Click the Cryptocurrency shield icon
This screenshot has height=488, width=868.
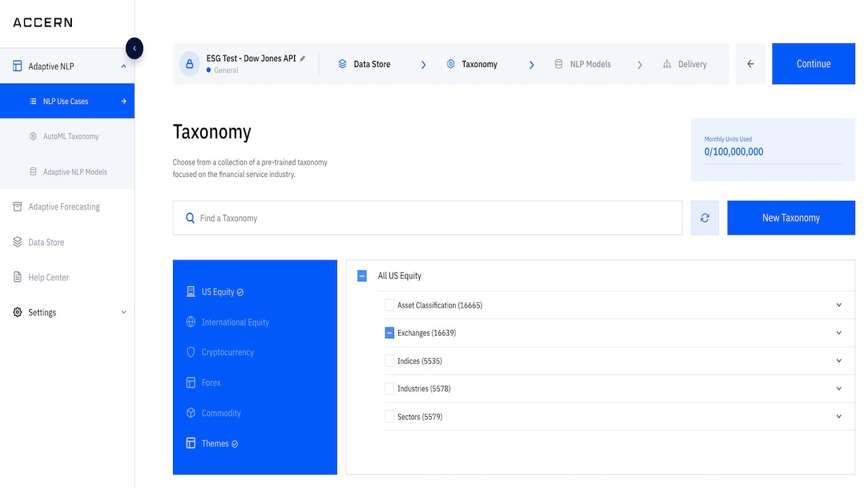(191, 352)
